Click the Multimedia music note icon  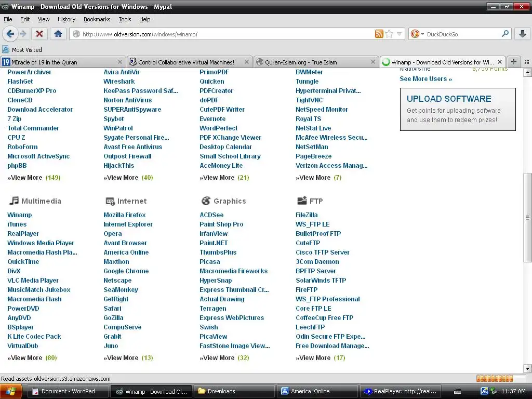14,201
